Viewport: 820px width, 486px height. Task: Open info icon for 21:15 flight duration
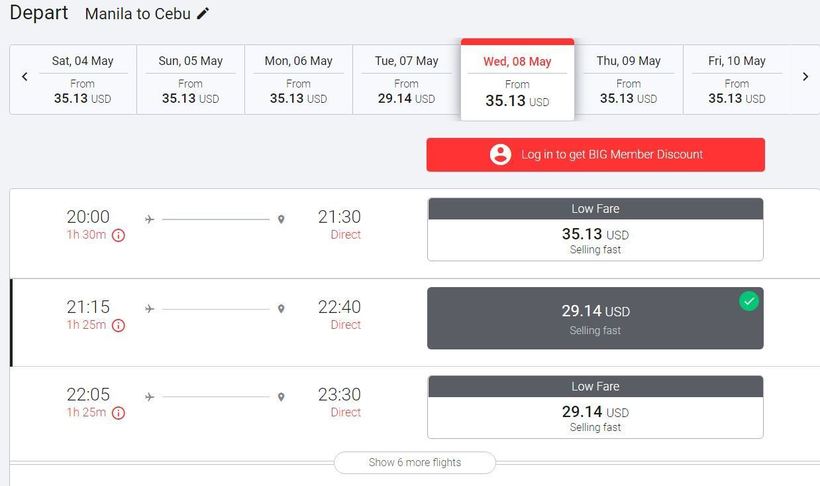tap(118, 325)
